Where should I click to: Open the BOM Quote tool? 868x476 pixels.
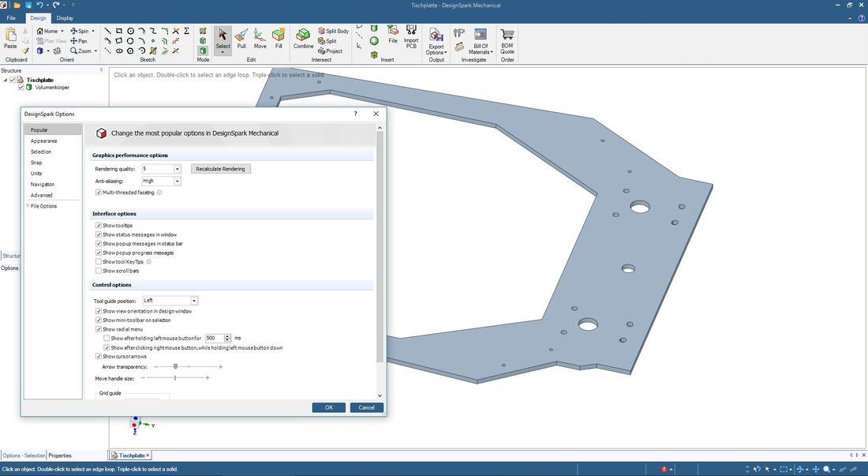(507, 40)
